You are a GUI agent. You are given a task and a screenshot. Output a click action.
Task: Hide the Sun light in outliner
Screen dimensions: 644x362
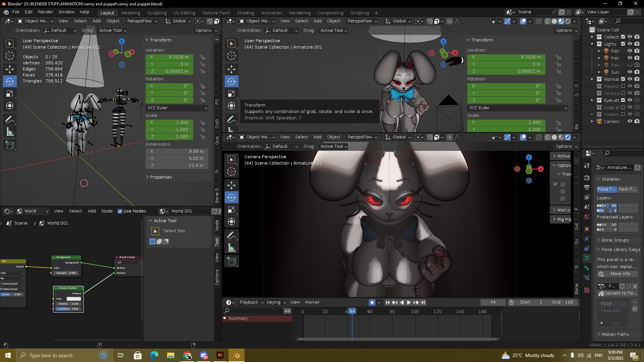[630, 72]
